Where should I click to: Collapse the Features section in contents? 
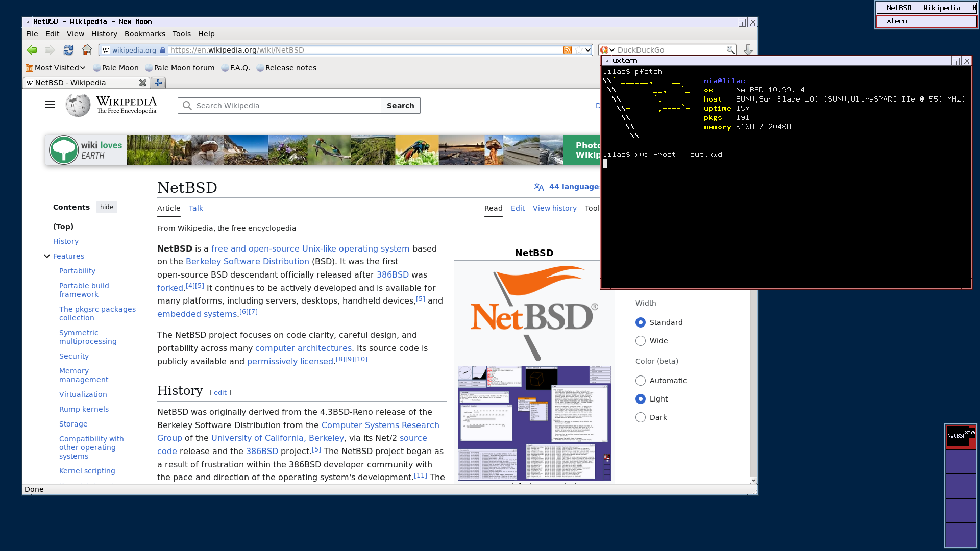47,256
